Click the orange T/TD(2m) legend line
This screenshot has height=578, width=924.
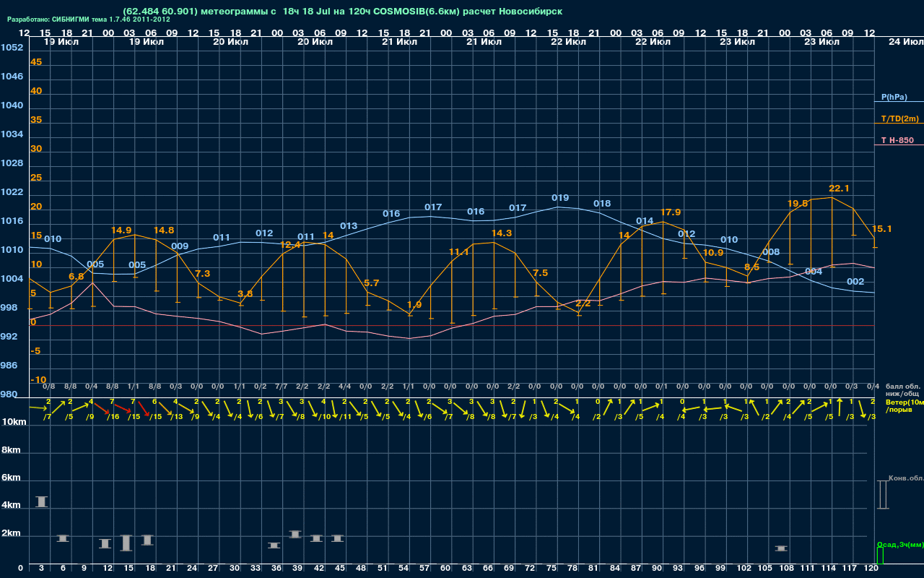pyautogui.click(x=899, y=124)
